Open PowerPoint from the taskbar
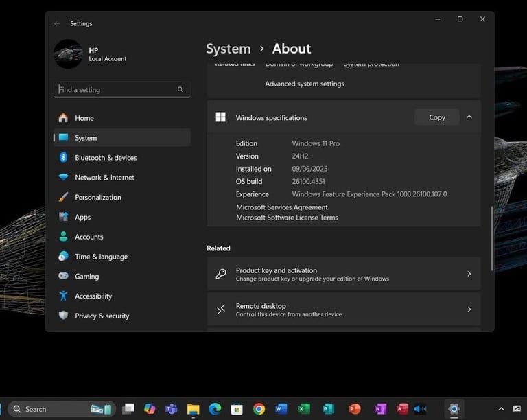527x420 pixels. coord(355,408)
